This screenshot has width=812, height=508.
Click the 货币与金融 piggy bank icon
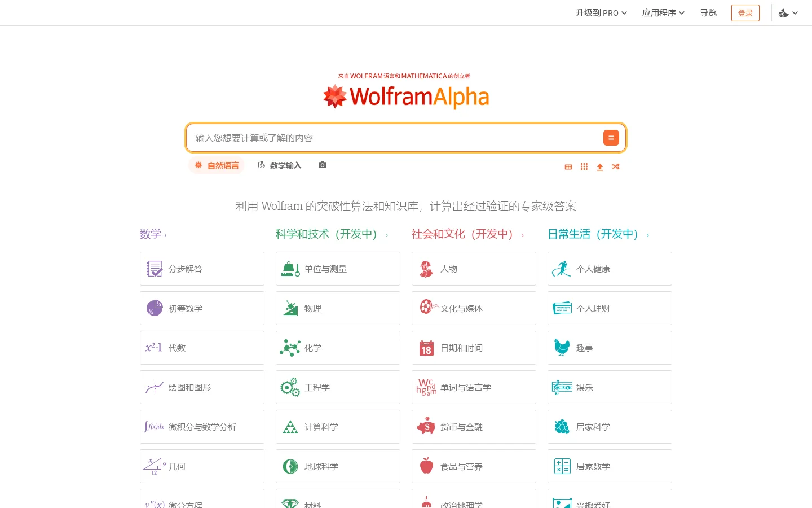(x=426, y=426)
